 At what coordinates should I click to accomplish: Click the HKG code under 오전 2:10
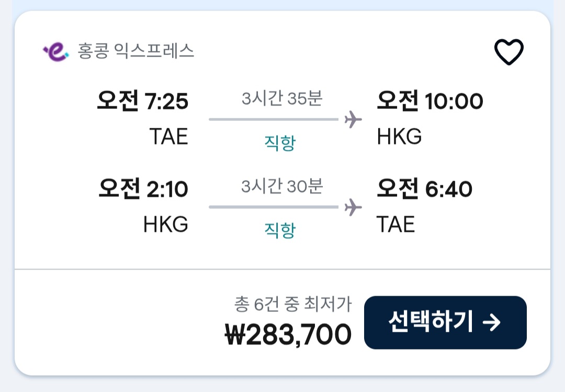[165, 225]
